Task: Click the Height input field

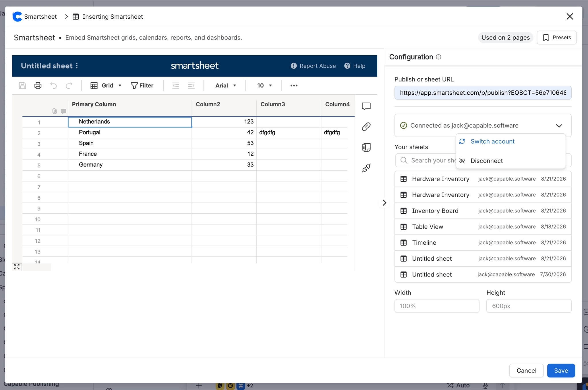Action: [x=529, y=306]
